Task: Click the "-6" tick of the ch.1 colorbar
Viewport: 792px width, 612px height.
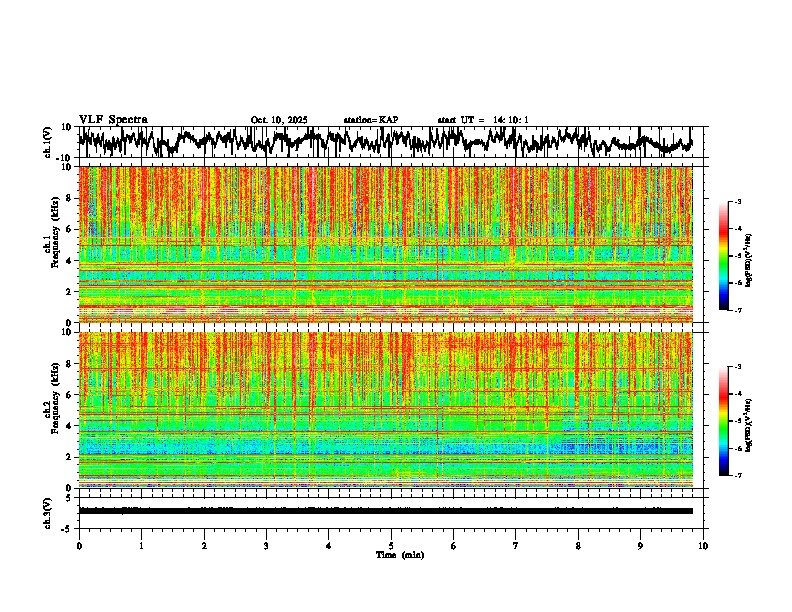Action: [738, 283]
